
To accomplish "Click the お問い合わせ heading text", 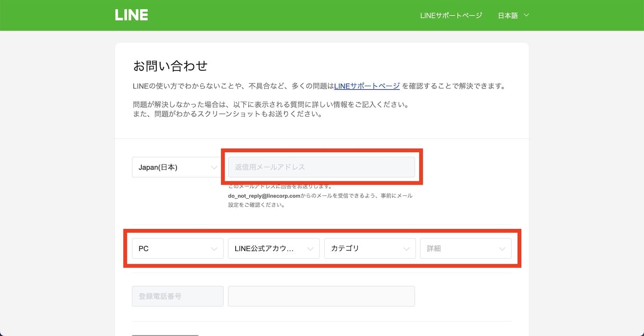I will tap(170, 66).
